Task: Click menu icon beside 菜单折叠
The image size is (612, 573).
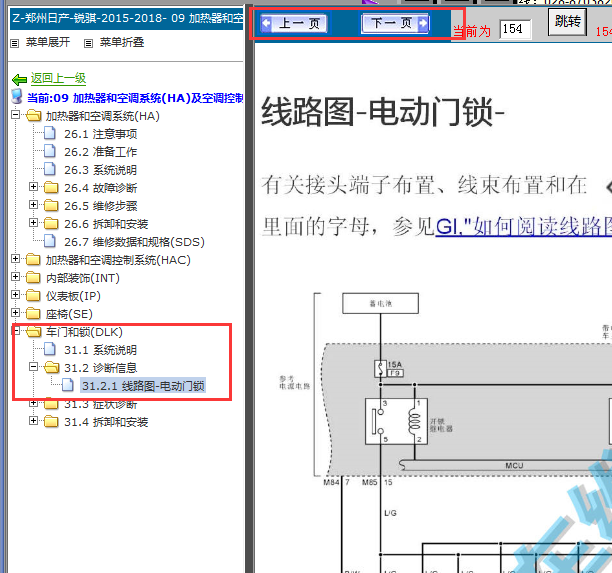Action: point(89,43)
